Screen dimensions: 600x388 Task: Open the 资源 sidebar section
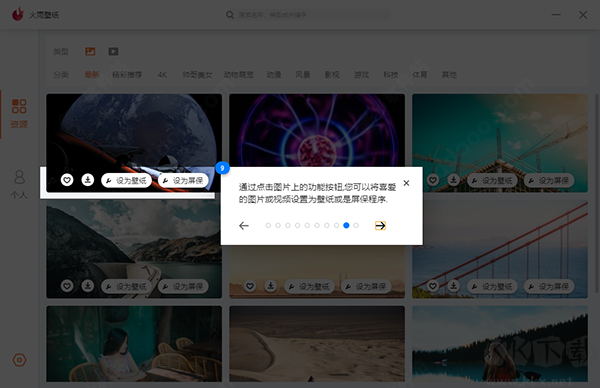click(x=19, y=114)
